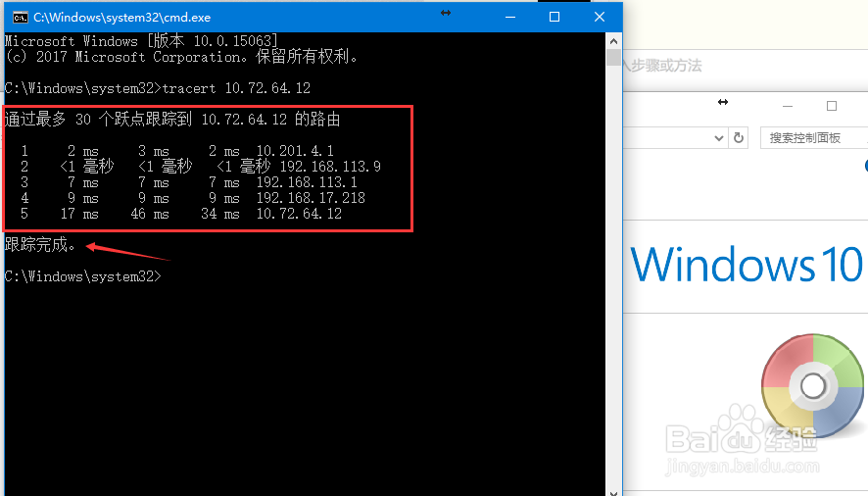
Task: Click the refresh button in Control Panel window
Action: (739, 138)
